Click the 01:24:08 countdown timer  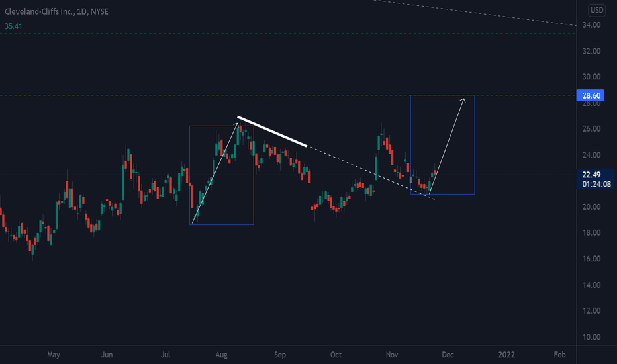tap(596, 184)
